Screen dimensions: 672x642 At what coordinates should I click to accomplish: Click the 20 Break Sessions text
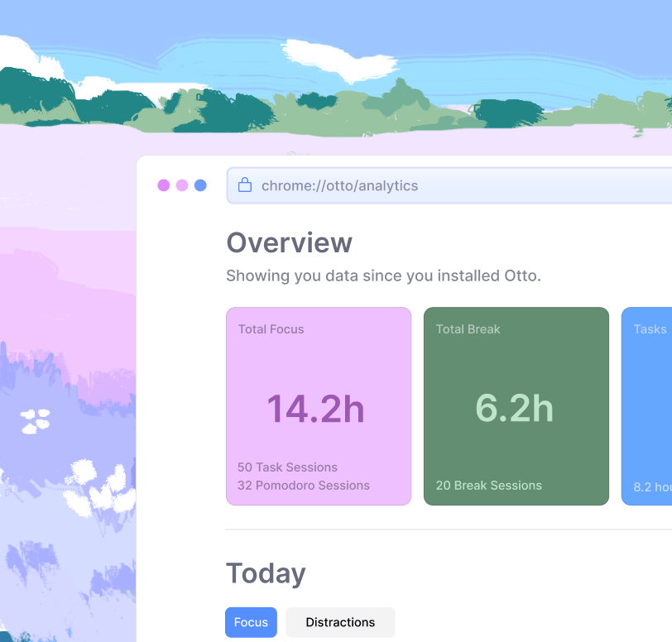click(x=488, y=486)
